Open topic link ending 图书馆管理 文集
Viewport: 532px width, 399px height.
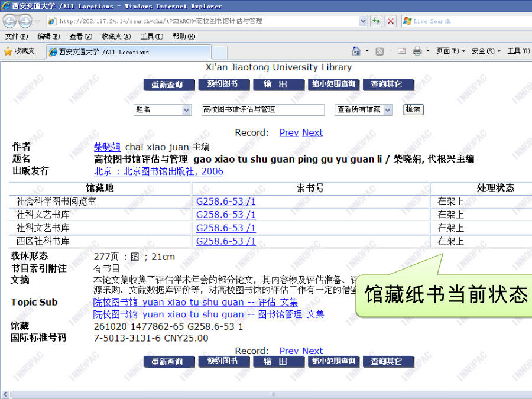coord(209,314)
